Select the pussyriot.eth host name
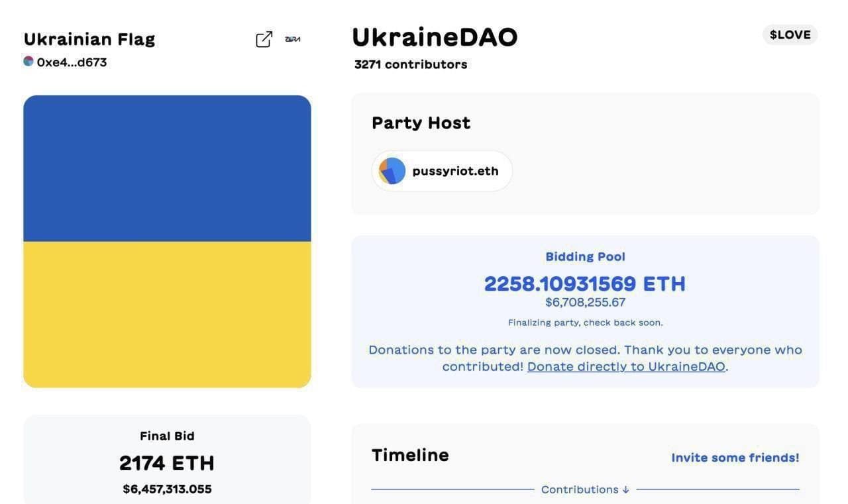Screen dimensions: 848x504 [x=455, y=171]
